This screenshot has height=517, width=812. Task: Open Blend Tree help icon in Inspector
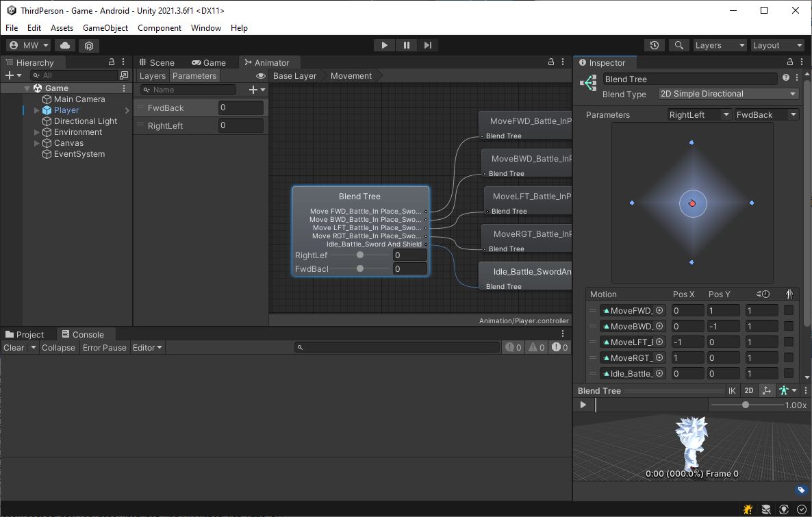click(786, 78)
